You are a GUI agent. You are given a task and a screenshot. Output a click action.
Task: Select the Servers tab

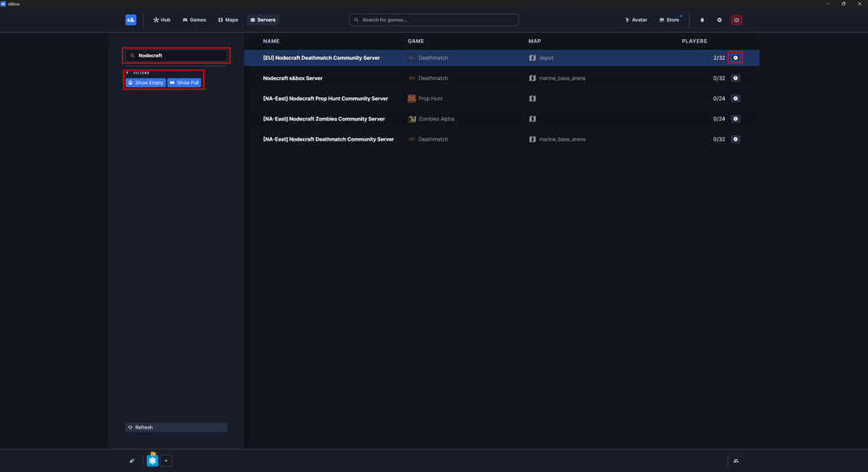click(x=263, y=20)
